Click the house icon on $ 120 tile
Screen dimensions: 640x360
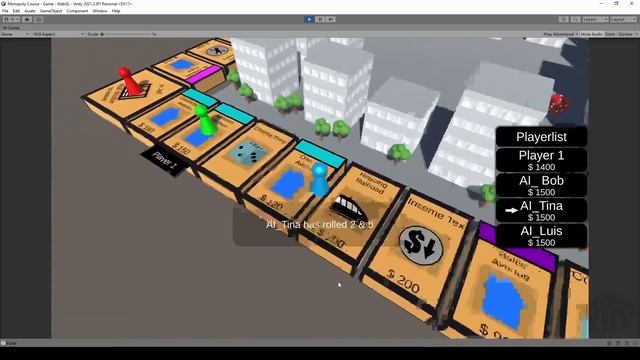coord(289,184)
